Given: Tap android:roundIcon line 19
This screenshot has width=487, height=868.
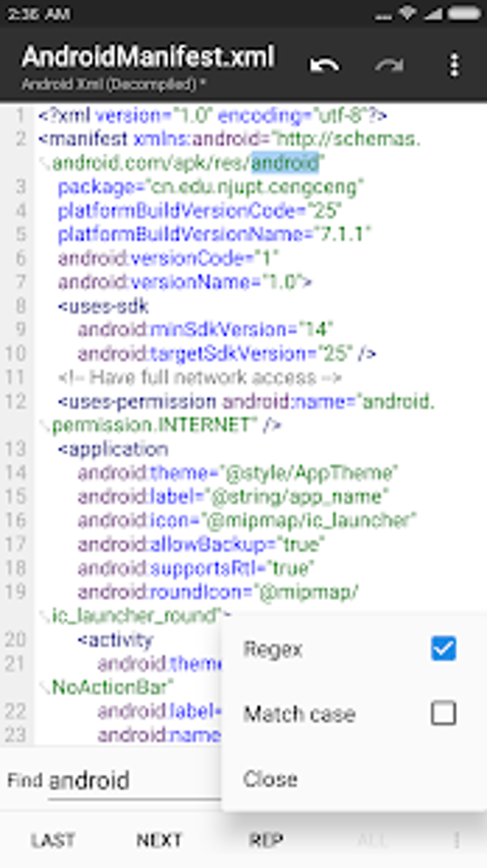Looking at the screenshot, I should click(x=218, y=592).
